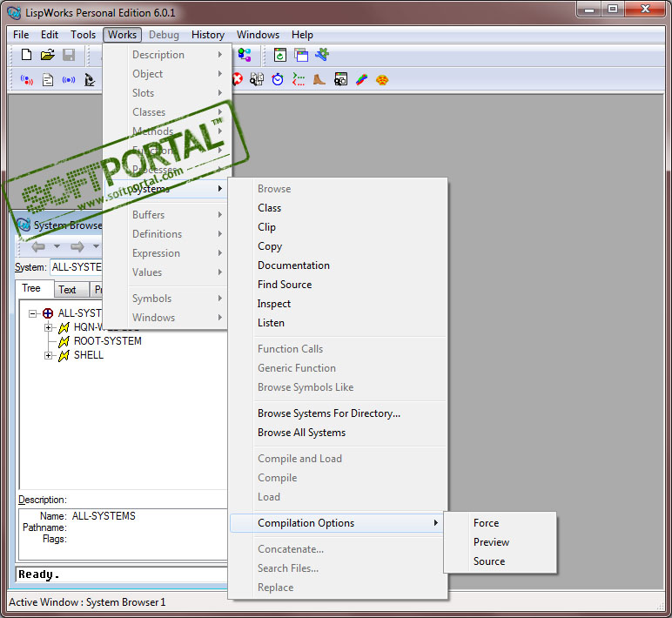This screenshot has height=618, width=672.
Task: Go back in System Browser history
Action: click(38, 246)
